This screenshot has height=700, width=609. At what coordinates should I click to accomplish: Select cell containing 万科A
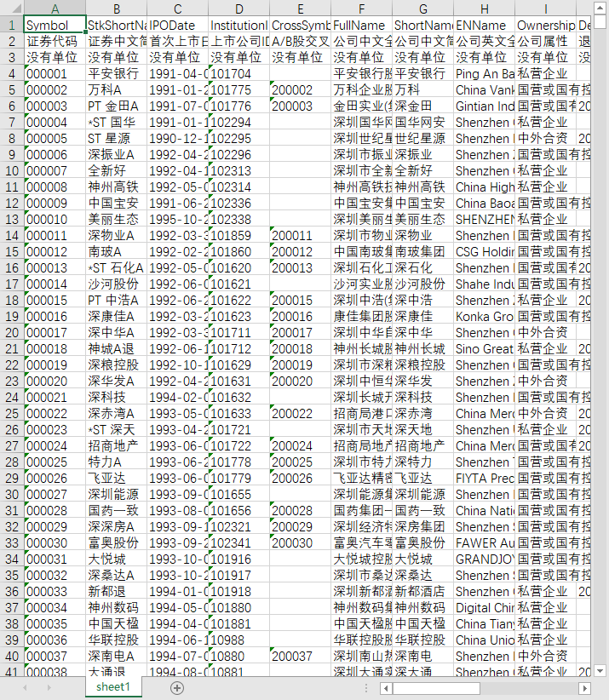[x=117, y=89]
